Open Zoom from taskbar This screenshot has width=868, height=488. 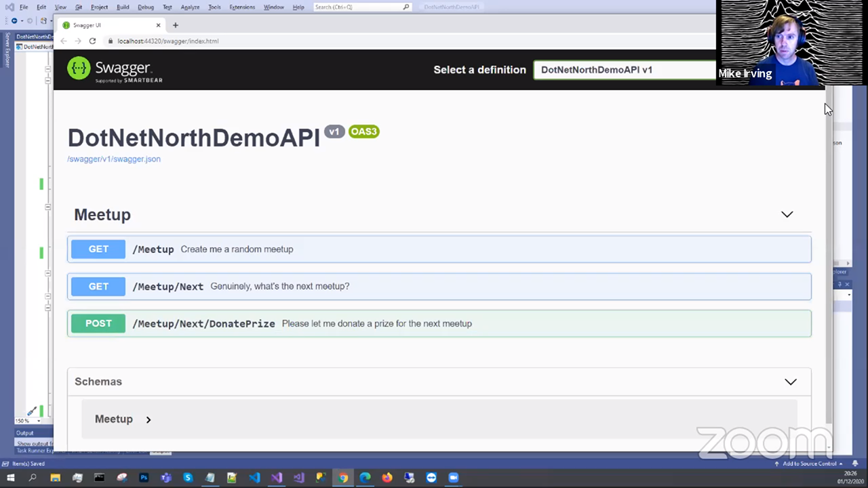point(454,478)
